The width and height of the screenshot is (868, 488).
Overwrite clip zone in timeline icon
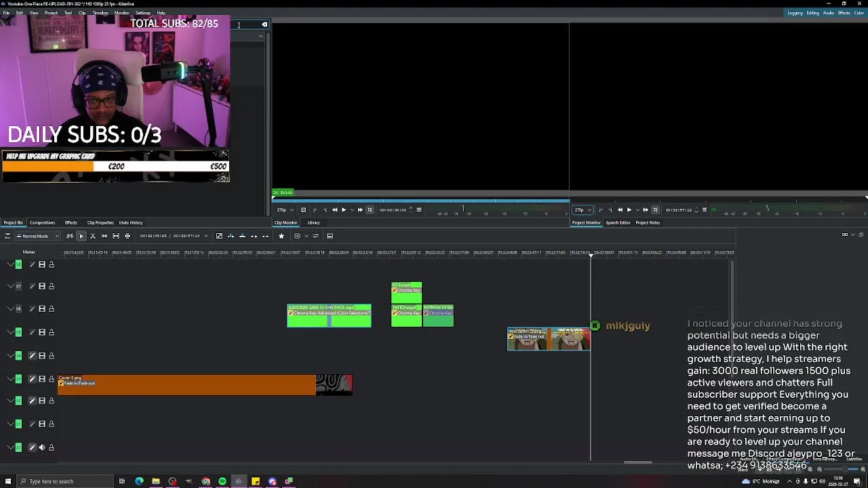pyautogui.click(x=242, y=236)
